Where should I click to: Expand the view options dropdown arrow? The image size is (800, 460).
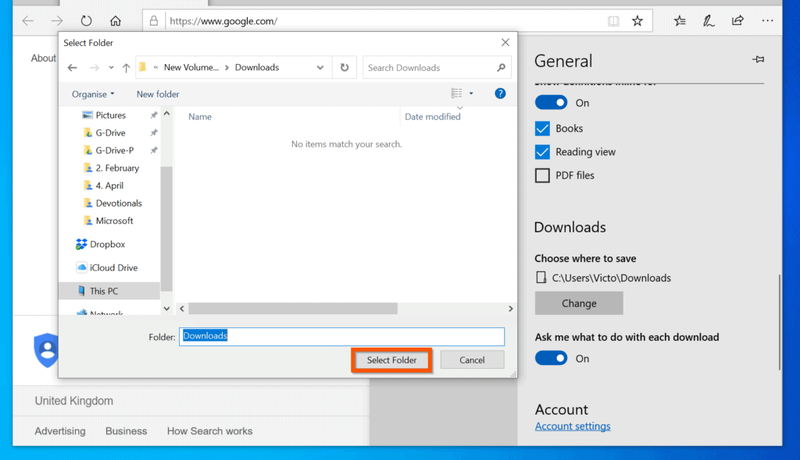(x=471, y=93)
